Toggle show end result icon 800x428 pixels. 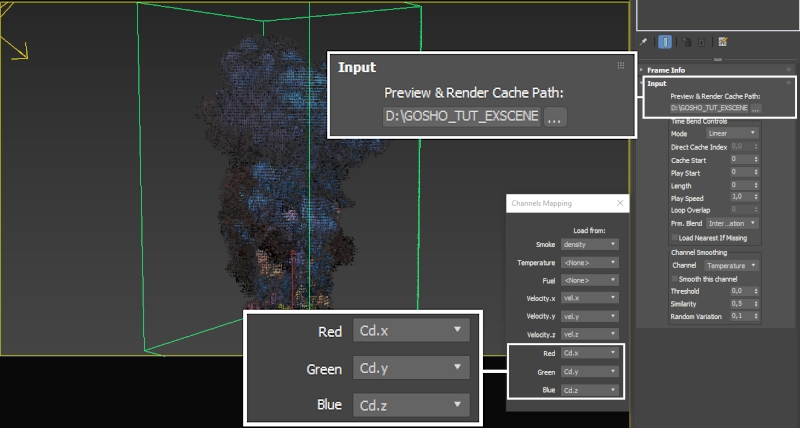pyautogui.click(x=666, y=42)
